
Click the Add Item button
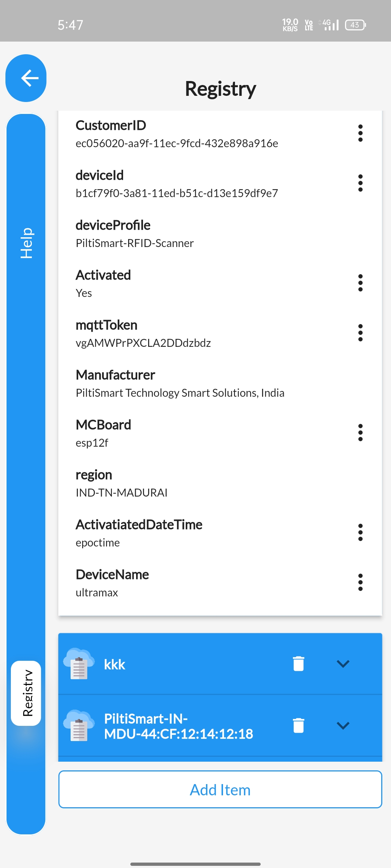tap(220, 790)
